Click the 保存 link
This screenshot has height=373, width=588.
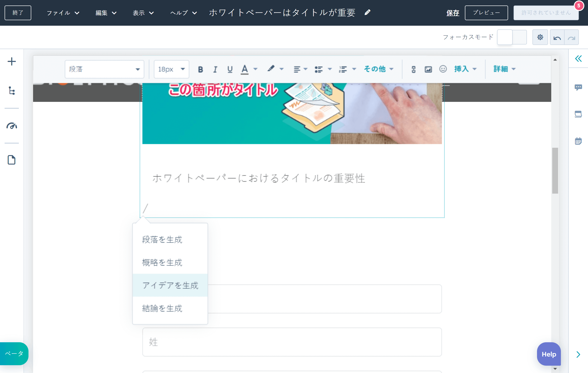(453, 13)
